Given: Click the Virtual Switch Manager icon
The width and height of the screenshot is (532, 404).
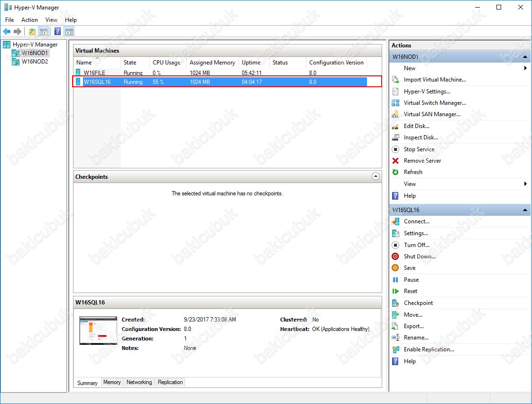Looking at the screenshot, I should coord(395,103).
